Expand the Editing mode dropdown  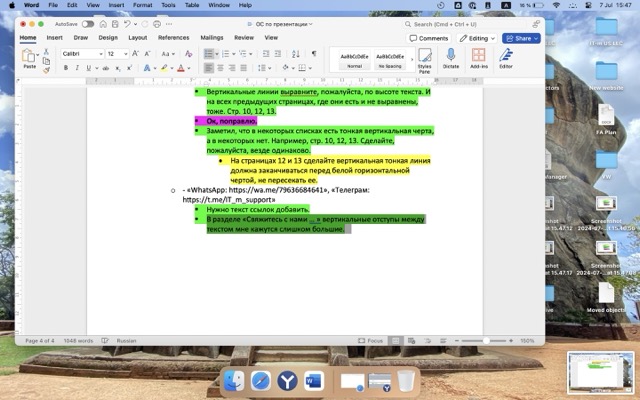479,38
